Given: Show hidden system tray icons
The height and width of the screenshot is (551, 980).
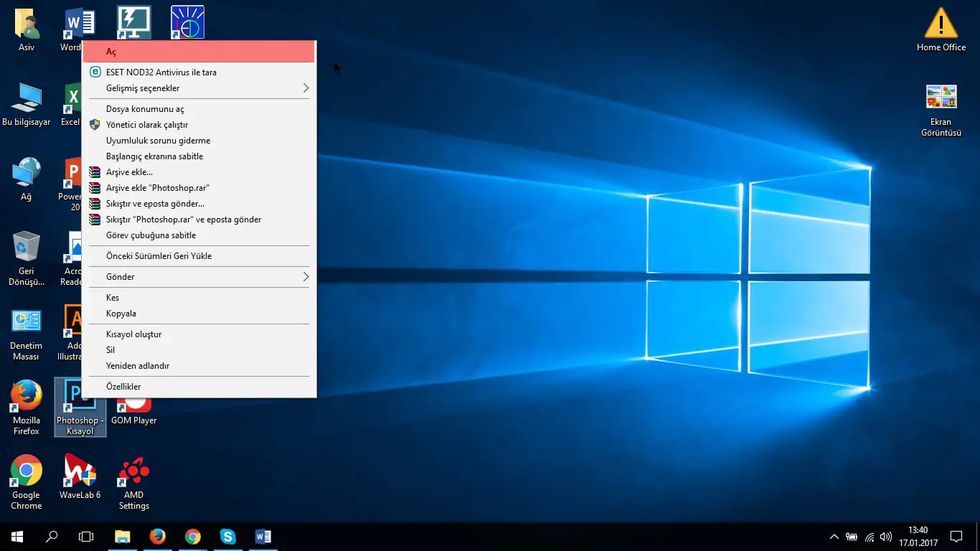Looking at the screenshot, I should tap(834, 537).
